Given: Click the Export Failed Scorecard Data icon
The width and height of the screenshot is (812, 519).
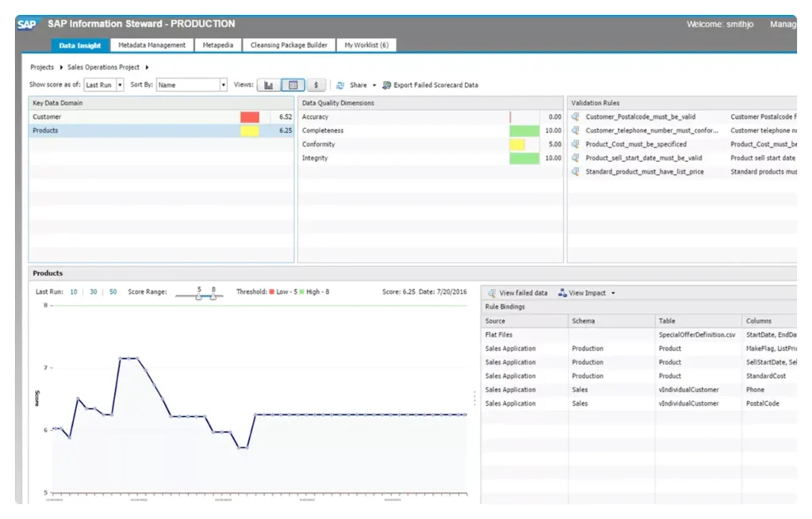Looking at the screenshot, I should tap(387, 85).
